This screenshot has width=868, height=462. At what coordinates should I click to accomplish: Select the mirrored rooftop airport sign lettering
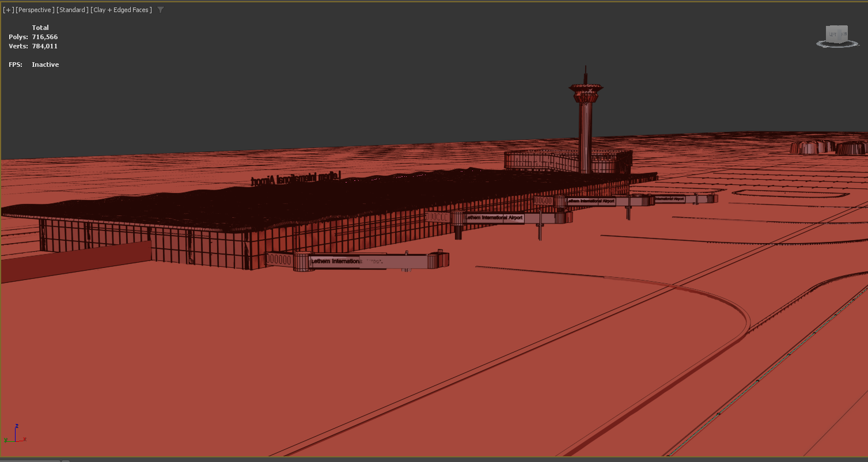coord(296,178)
